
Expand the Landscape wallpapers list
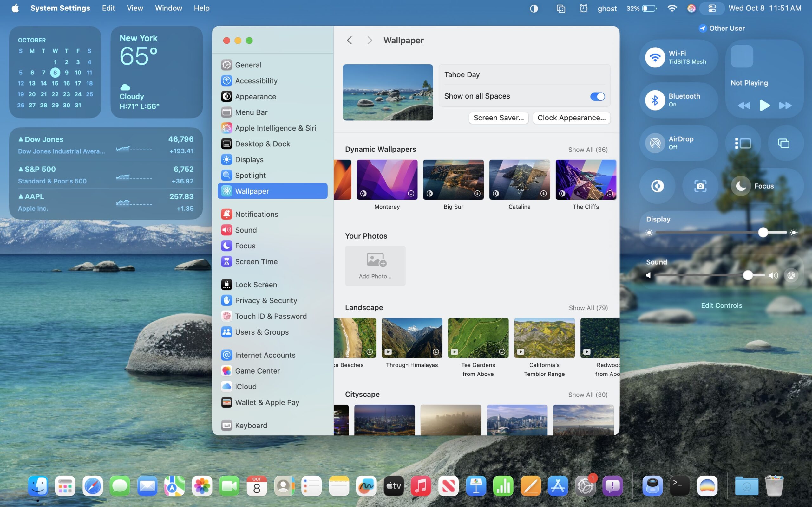[x=588, y=307]
